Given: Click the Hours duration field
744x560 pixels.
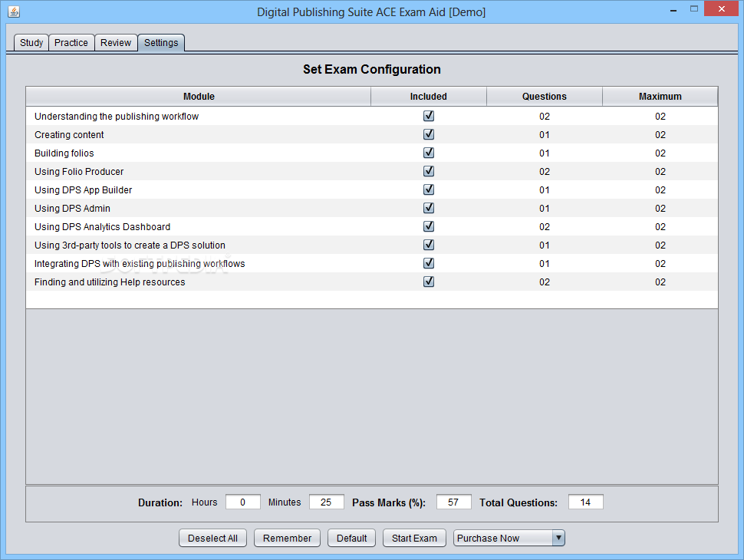Looking at the screenshot, I should [x=243, y=502].
